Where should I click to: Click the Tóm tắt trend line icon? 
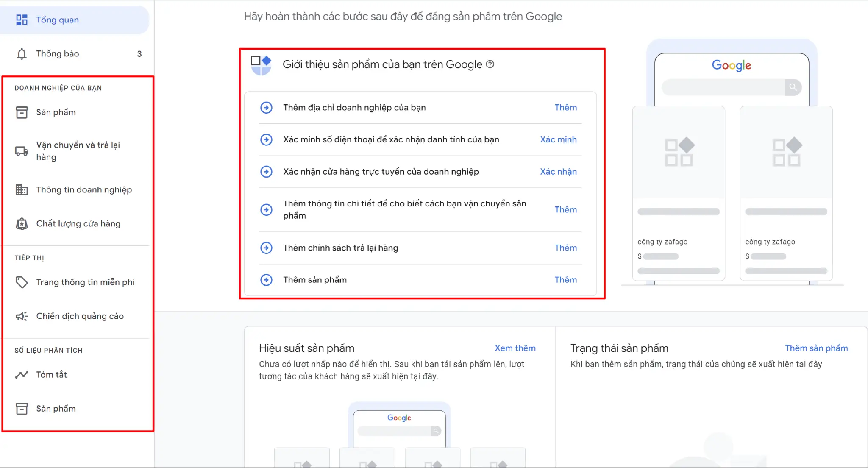pyautogui.click(x=22, y=375)
